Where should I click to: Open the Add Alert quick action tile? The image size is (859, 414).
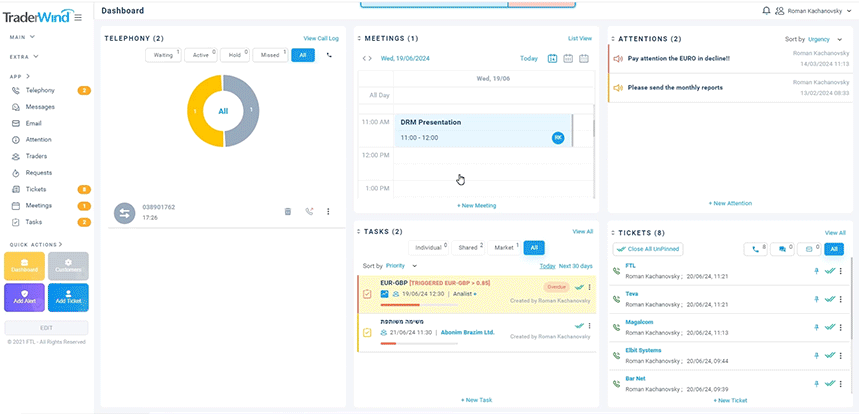(x=24, y=298)
